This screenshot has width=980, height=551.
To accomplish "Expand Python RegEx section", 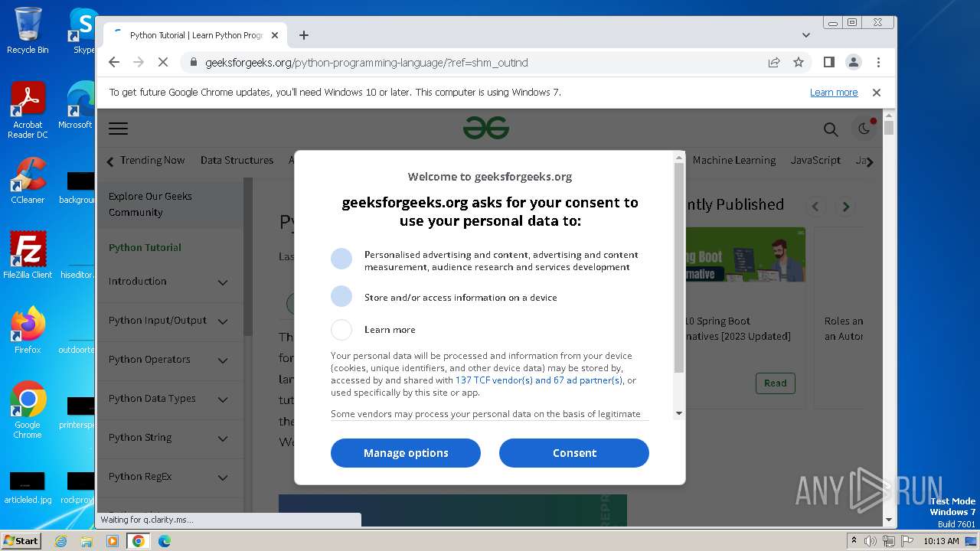I will pyautogui.click(x=170, y=478).
